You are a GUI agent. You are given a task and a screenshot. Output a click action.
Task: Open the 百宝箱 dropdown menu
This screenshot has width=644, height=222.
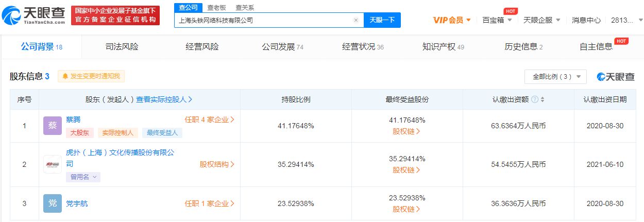click(497, 20)
